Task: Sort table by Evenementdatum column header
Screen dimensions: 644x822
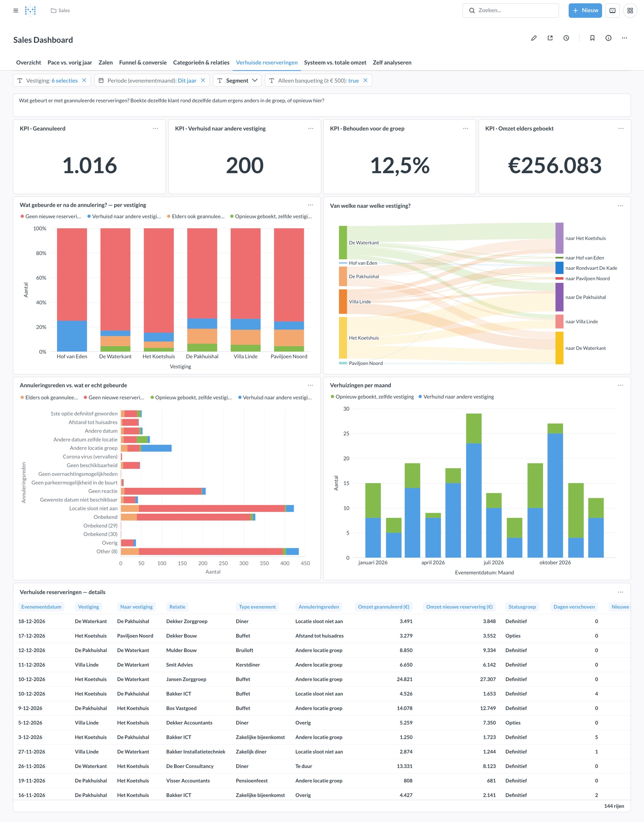Action: tap(41, 607)
